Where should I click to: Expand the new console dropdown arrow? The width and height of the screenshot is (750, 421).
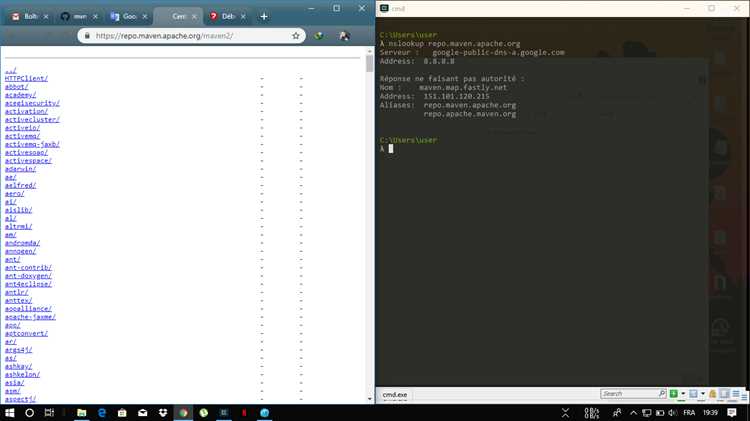683,394
